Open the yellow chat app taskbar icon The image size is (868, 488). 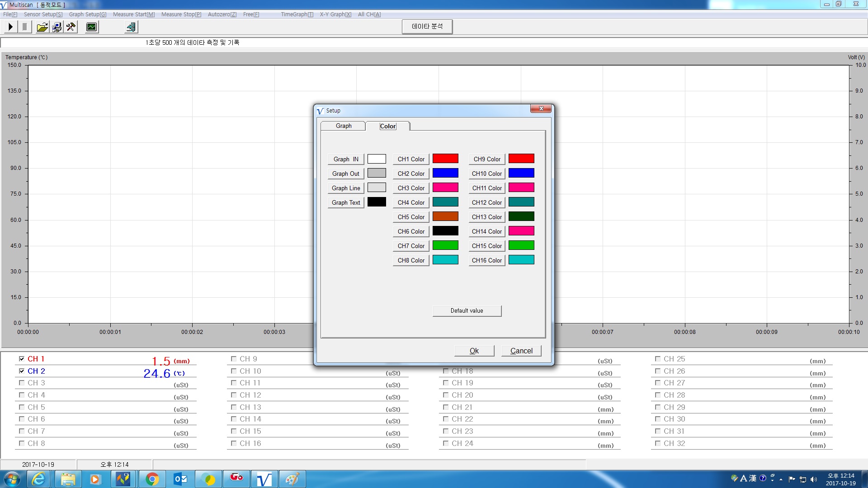208,479
